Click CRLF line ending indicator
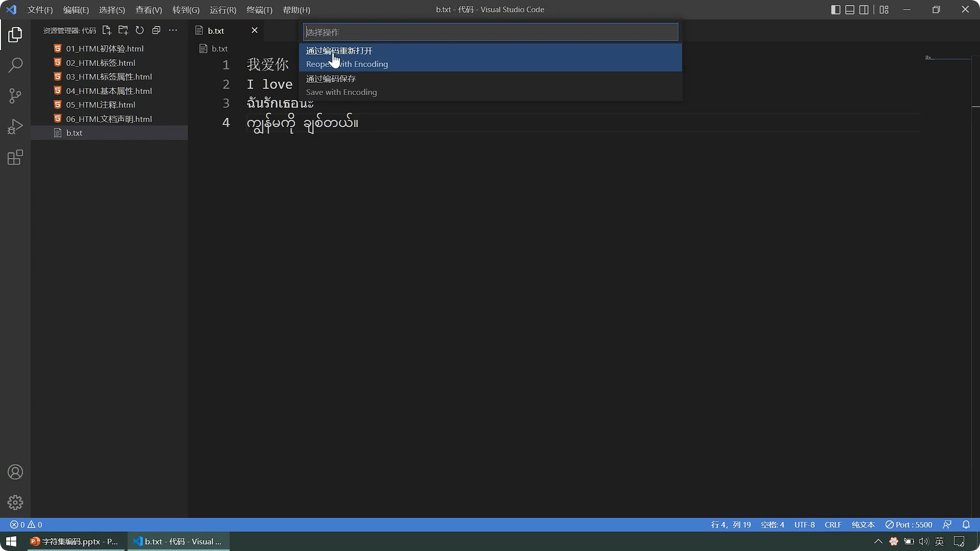Image resolution: width=980 pixels, height=551 pixels. (832, 524)
